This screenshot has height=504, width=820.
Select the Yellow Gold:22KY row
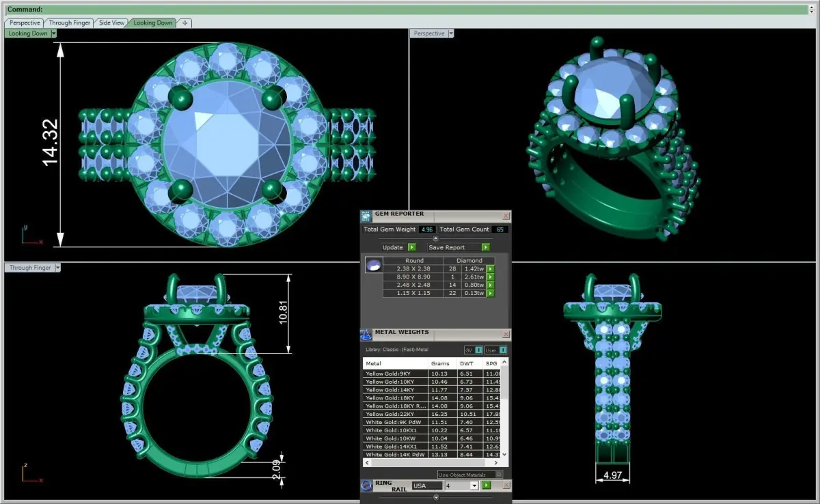[433, 414]
